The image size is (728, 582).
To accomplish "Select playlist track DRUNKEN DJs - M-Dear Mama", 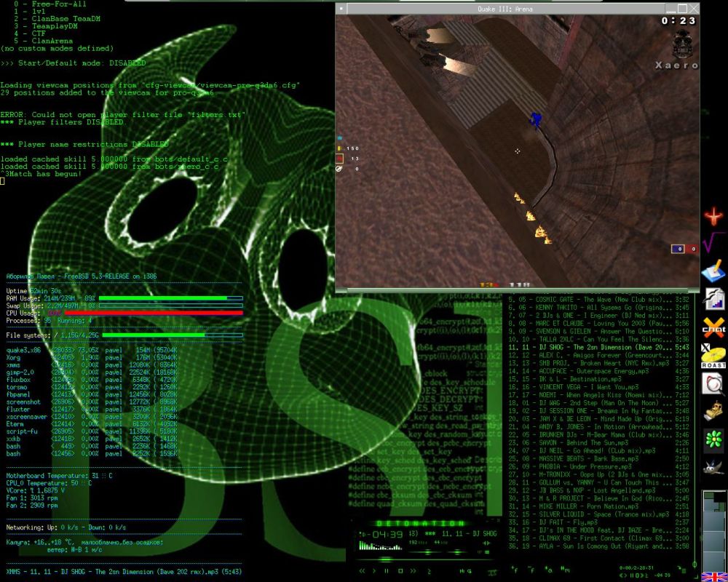I will click(598, 435).
